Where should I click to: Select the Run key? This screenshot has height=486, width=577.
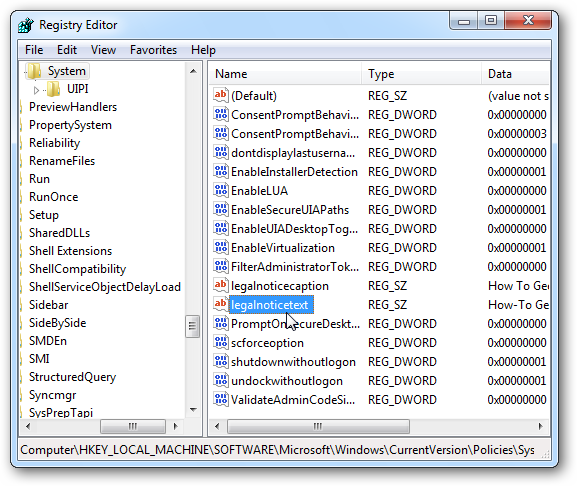(39, 179)
